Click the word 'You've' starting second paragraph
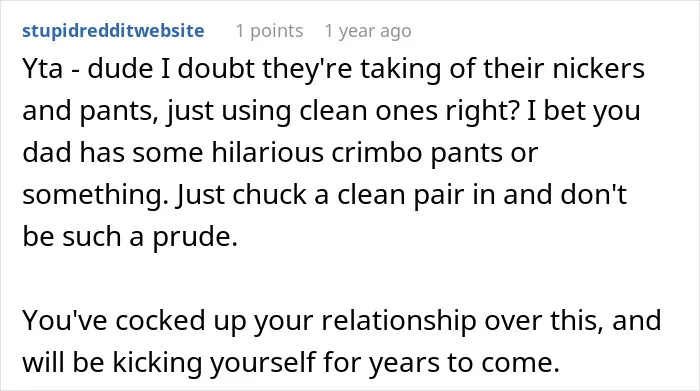 pos(65,321)
